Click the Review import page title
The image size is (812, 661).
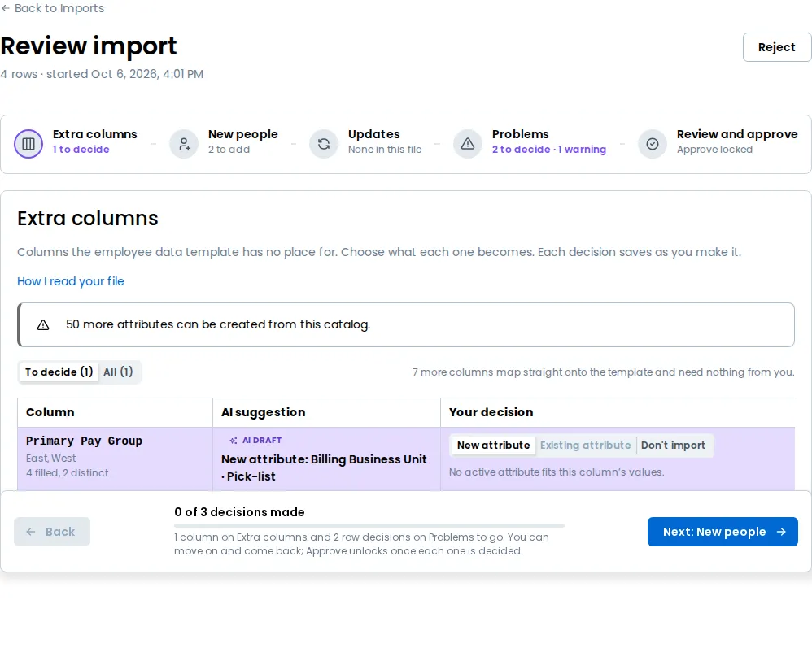point(89,46)
